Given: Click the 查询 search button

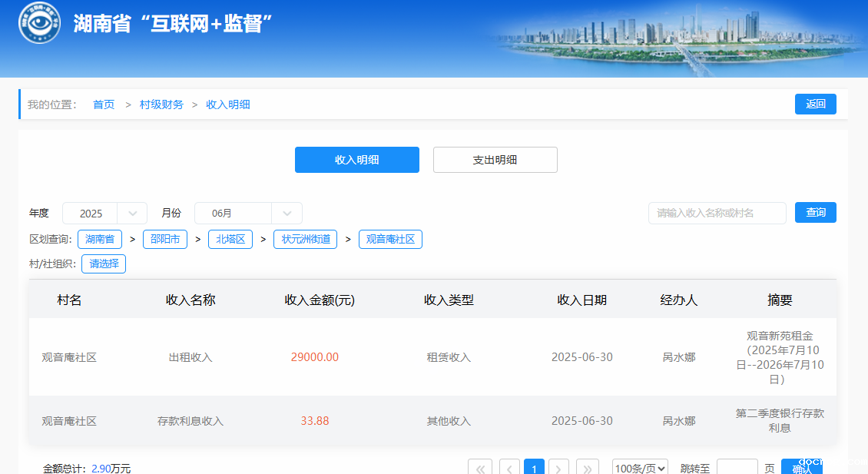Looking at the screenshot, I should (815, 213).
